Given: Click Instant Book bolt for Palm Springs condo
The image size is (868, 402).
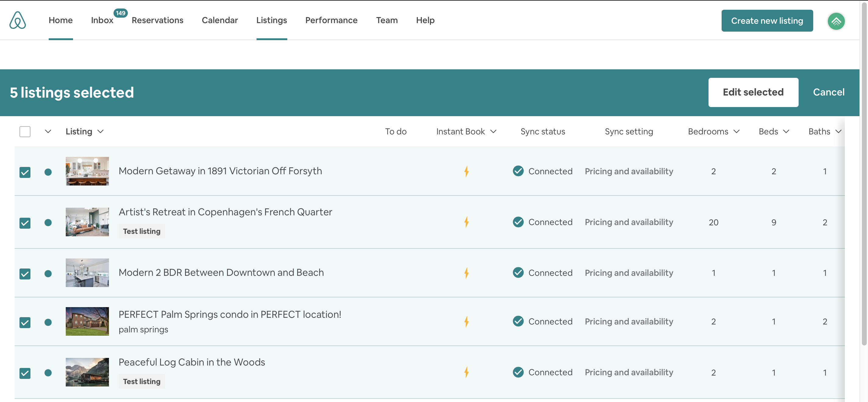Looking at the screenshot, I should point(466,321).
